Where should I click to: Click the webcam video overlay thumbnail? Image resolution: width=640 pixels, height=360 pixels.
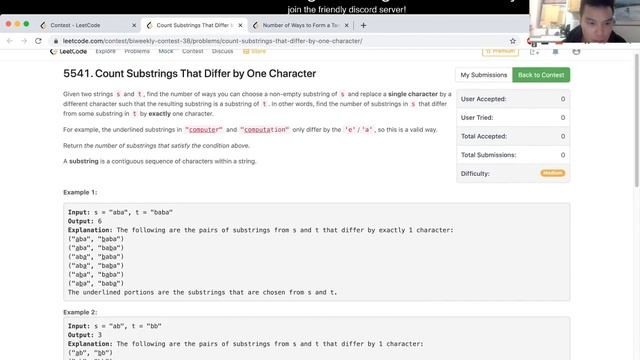pos(584,21)
